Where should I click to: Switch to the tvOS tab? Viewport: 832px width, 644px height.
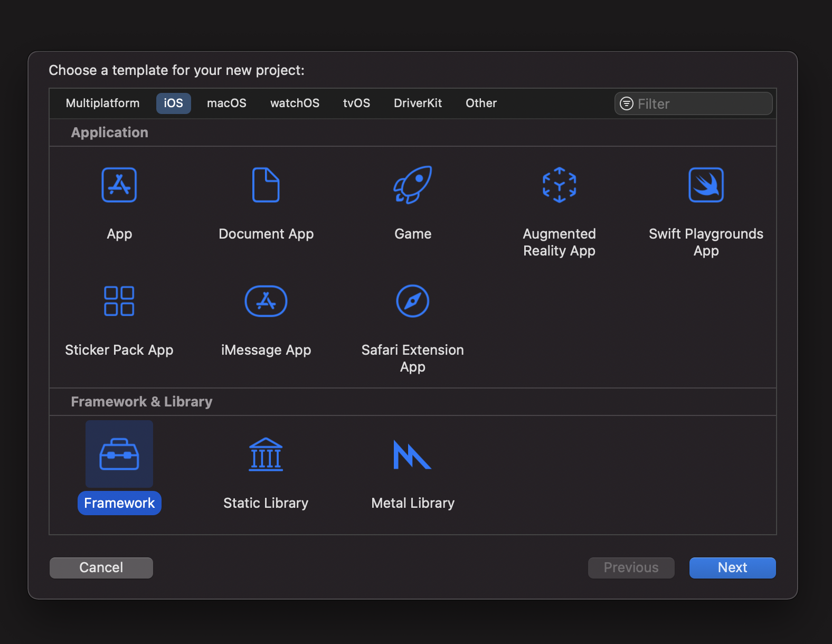(x=356, y=103)
